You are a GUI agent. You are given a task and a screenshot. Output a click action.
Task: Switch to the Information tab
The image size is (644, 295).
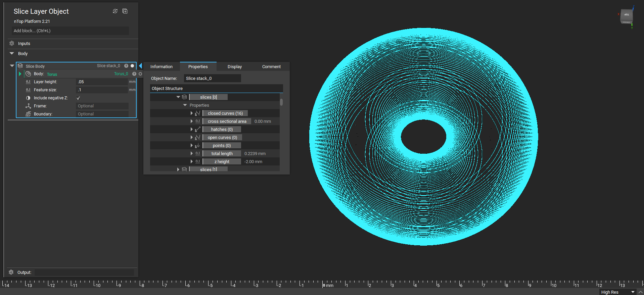click(x=162, y=66)
